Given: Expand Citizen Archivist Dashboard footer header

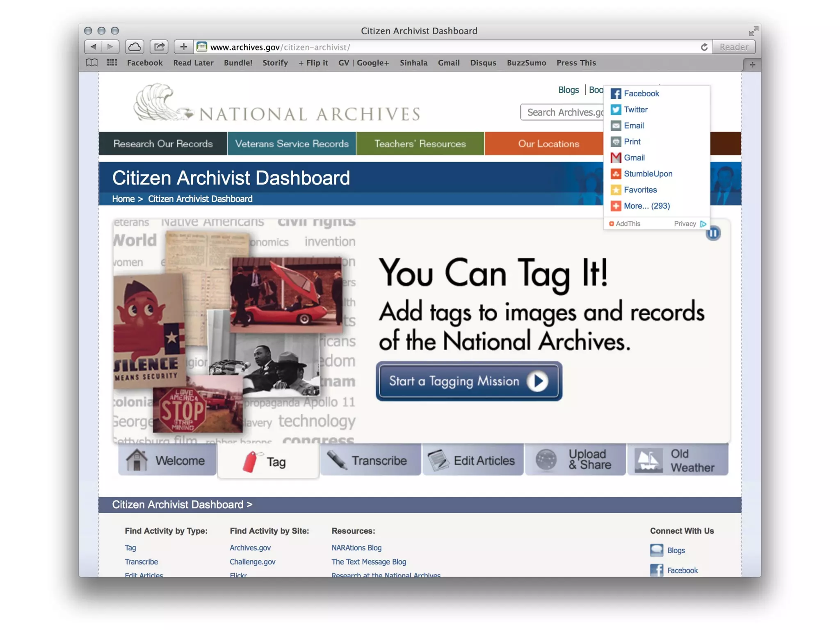Looking at the screenshot, I should click(182, 504).
